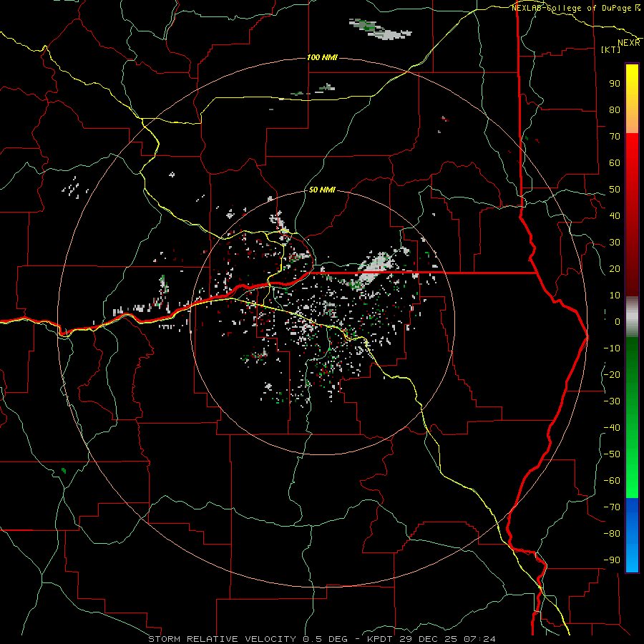Image resolution: width=644 pixels, height=644 pixels.
Task: Click the 20 value on the velocity scale
Action: 615,269
